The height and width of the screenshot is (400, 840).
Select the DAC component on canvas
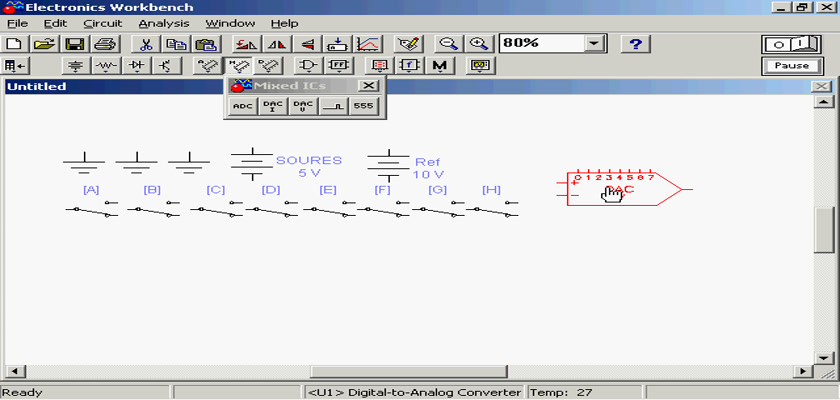tap(624, 188)
